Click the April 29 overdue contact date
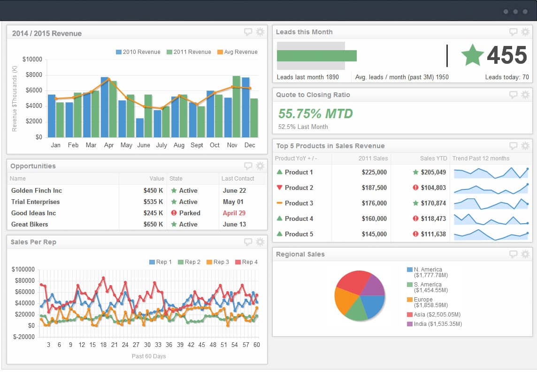The image size is (537, 392). click(234, 213)
